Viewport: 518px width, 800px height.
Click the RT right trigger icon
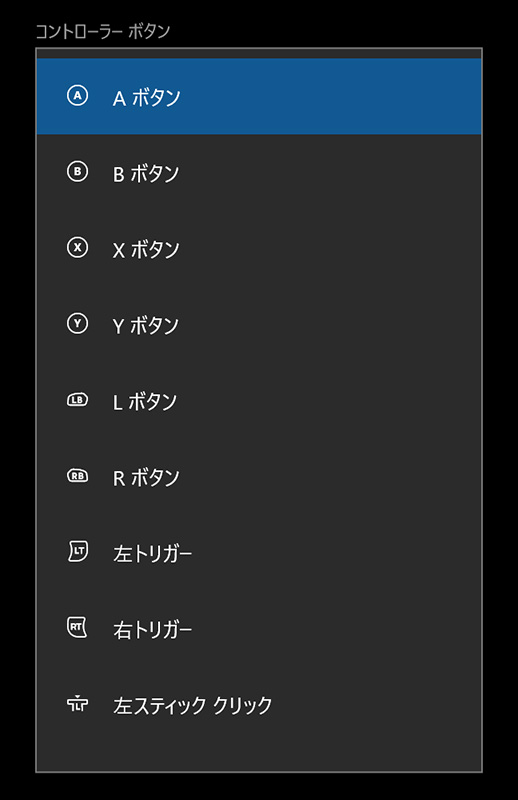[x=77, y=628]
